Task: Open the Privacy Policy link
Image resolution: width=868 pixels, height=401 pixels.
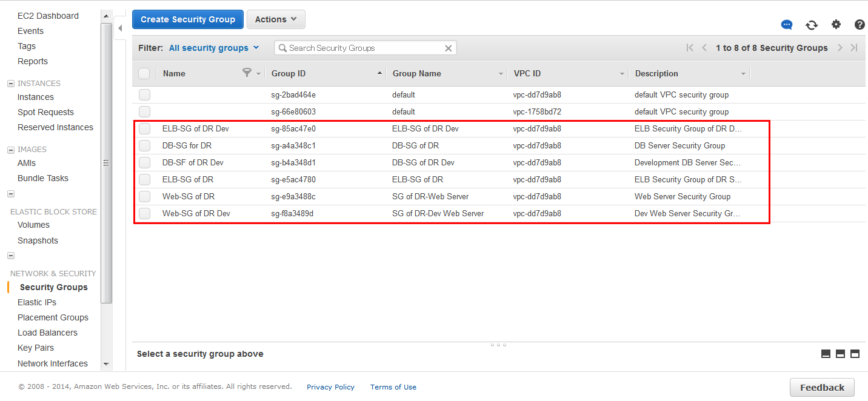Action: [330, 386]
